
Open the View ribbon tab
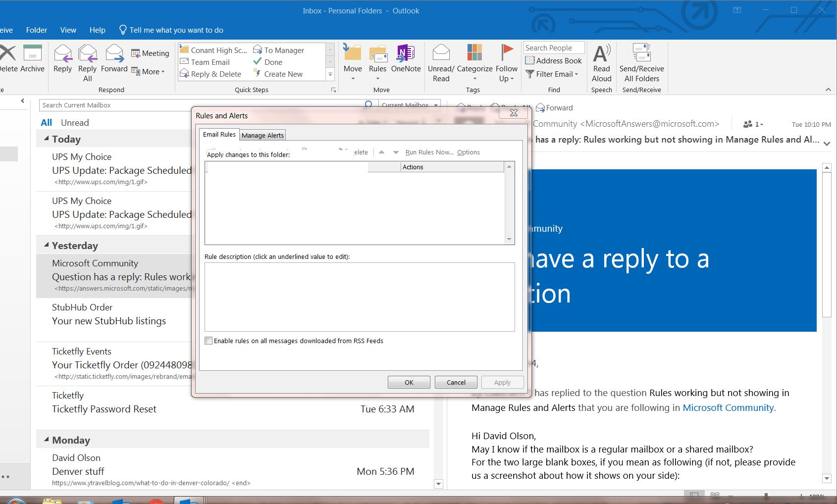point(68,30)
